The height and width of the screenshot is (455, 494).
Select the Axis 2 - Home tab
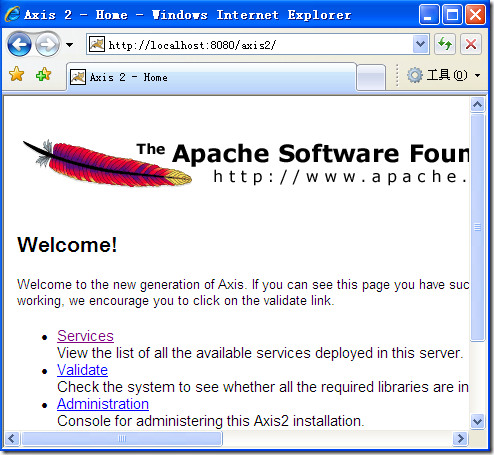tap(212, 77)
